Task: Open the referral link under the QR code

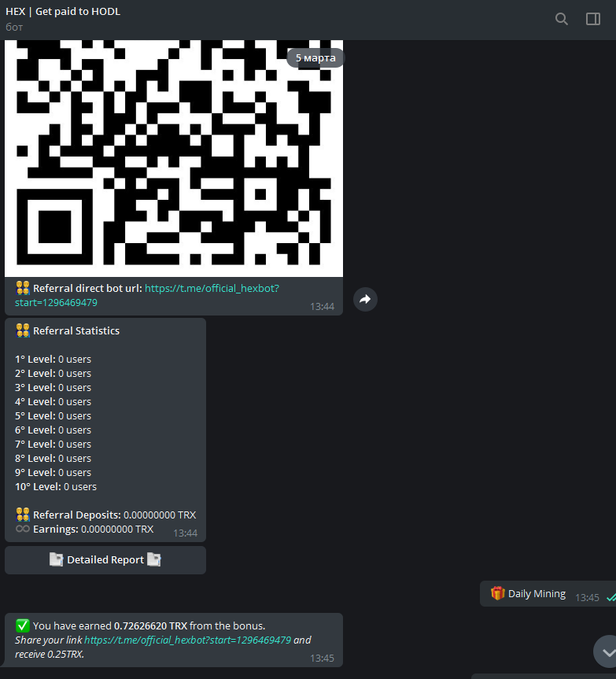Action: click(212, 289)
